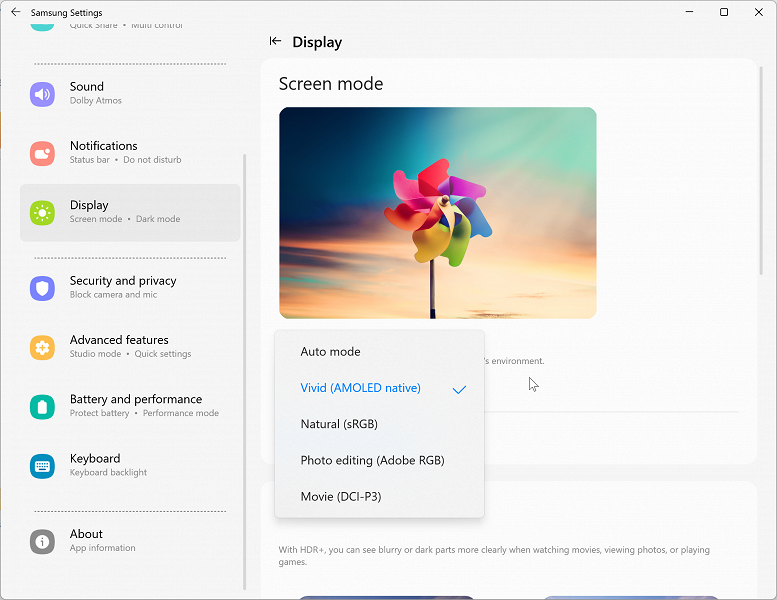Click the red Notifications icon
Image resolution: width=777 pixels, height=600 pixels.
click(42, 154)
